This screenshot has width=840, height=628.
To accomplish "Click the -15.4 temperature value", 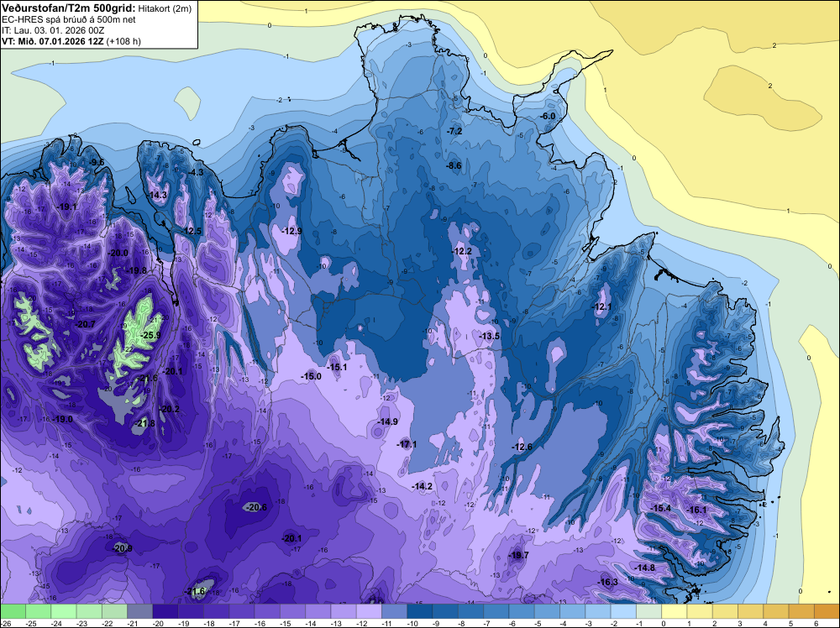I will [661, 508].
